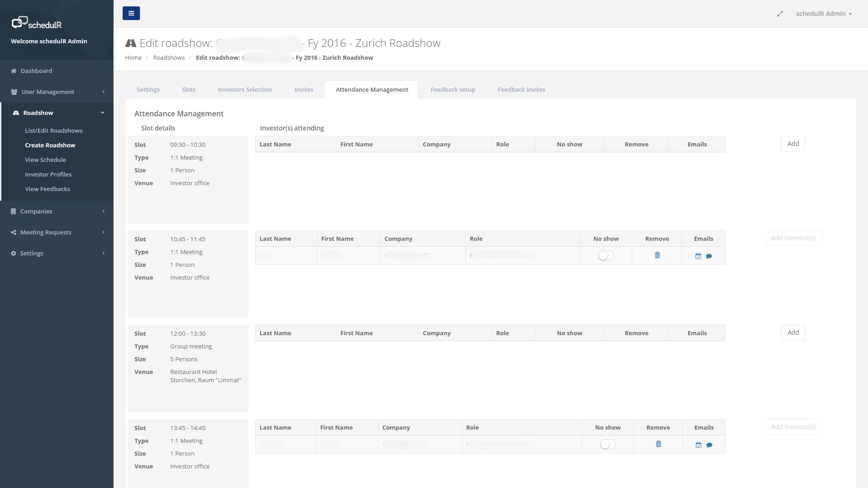The image size is (868, 488).
Task: Open List/Edit Roadshows
Action: 54,130
